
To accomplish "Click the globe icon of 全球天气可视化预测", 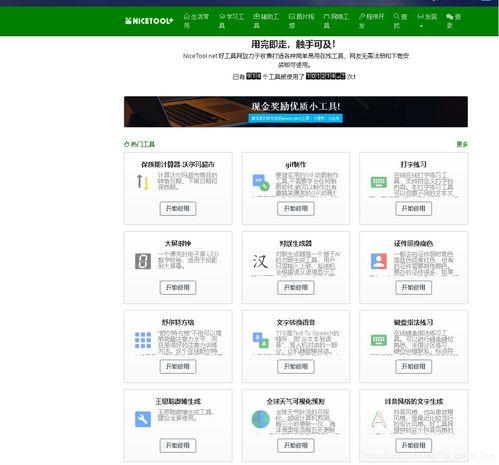I will click(x=260, y=419).
